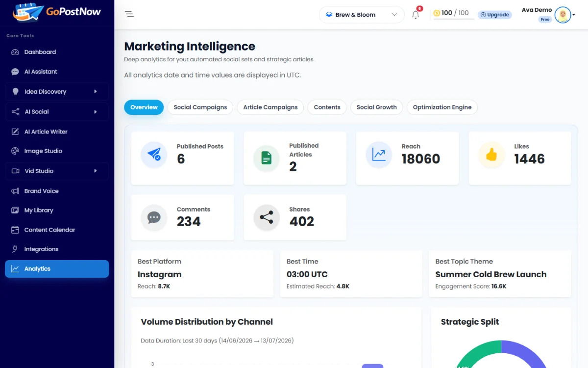Image resolution: width=588 pixels, height=368 pixels.
Task: Click the notification count badge
Action: tap(419, 8)
